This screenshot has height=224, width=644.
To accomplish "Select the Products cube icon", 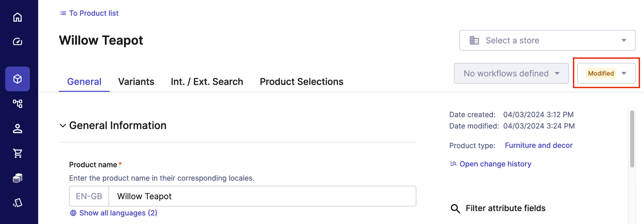I will point(18,79).
